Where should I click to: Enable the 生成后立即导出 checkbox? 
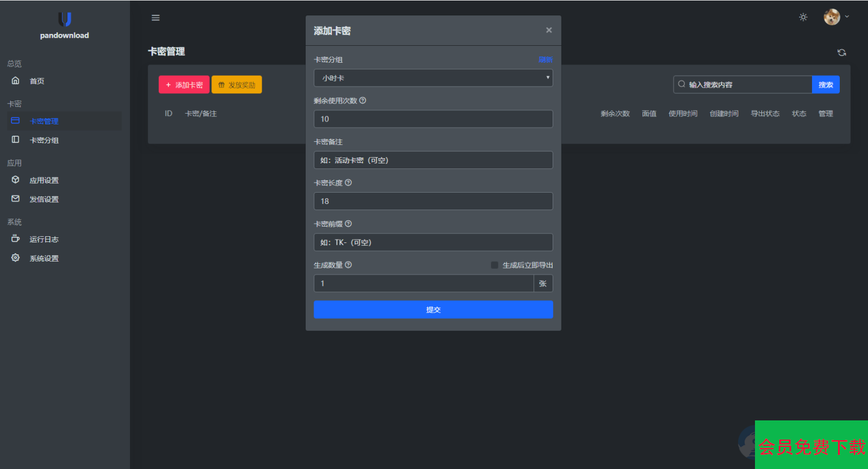pos(494,265)
